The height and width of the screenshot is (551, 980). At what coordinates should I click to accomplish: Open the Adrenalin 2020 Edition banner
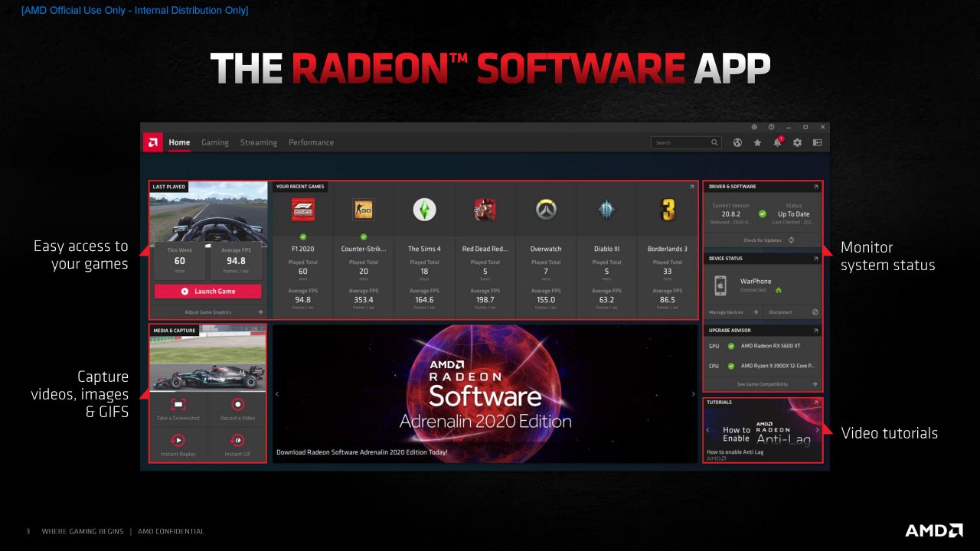click(x=485, y=393)
